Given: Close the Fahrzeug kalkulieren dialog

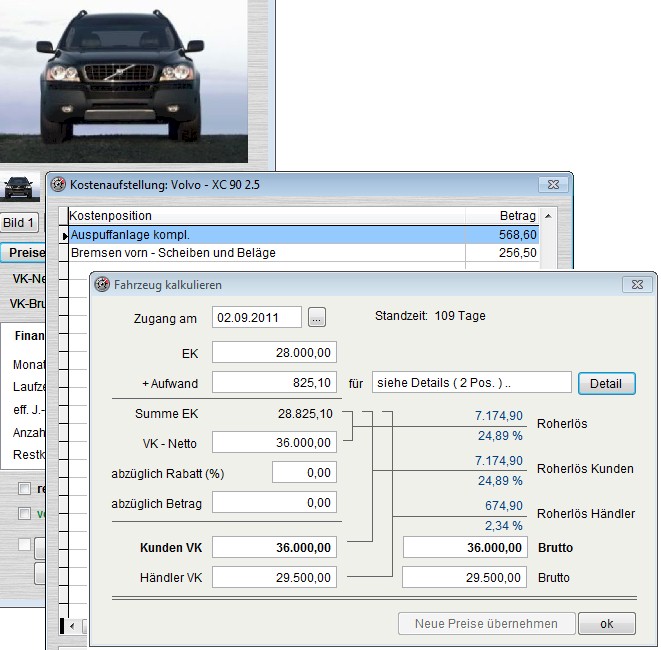Looking at the screenshot, I should point(636,285).
